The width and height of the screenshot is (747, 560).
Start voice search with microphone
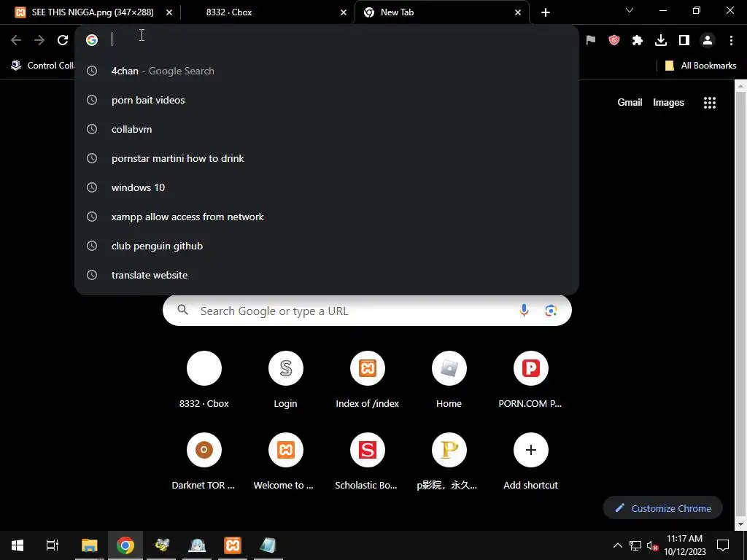tap(524, 311)
